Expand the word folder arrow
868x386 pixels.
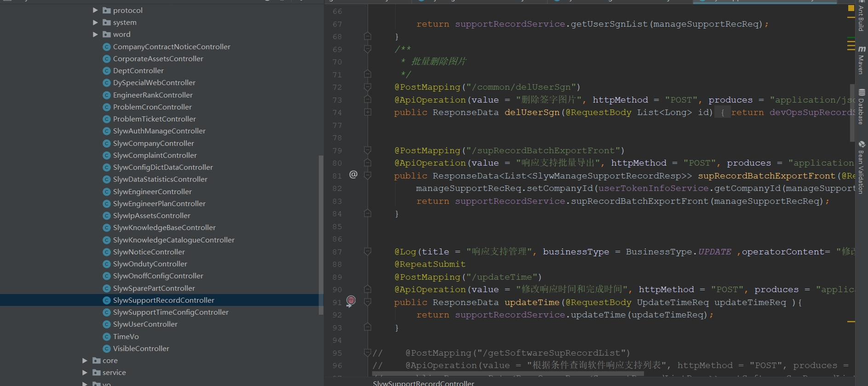pyautogui.click(x=95, y=34)
